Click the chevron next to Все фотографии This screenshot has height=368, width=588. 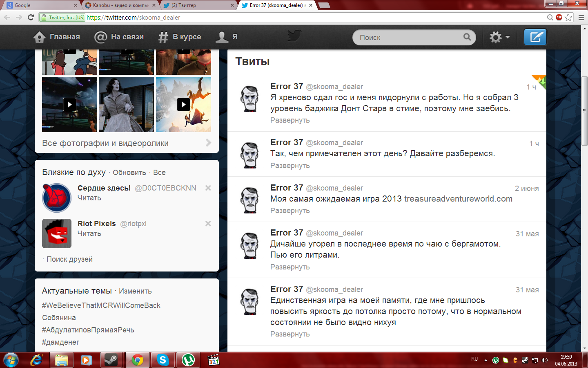[x=208, y=143]
